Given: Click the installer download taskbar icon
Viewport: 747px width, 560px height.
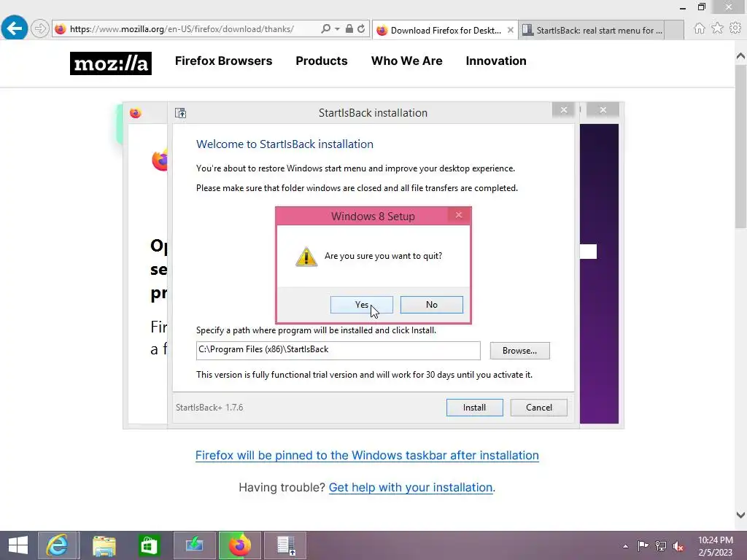Looking at the screenshot, I should [195, 545].
